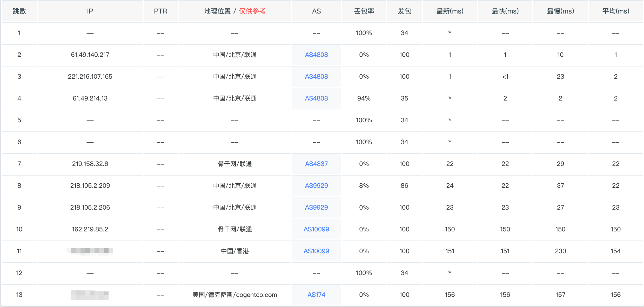This screenshot has width=644, height=307.
Task: Click the blurred IP in hop 11
Action: click(90, 251)
